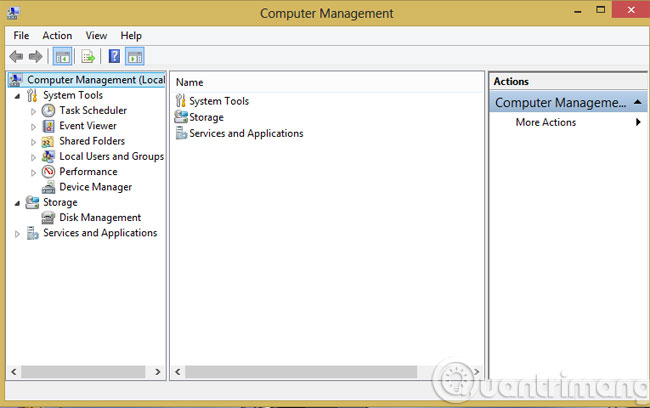The height and width of the screenshot is (408, 650).
Task: Open the Action menu
Action: coord(57,36)
